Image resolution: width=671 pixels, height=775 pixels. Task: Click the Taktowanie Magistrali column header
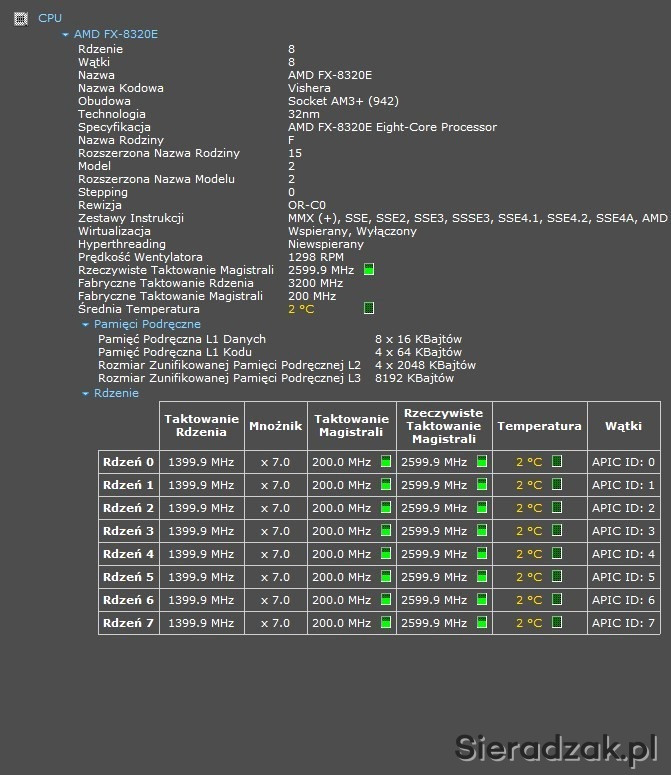[x=351, y=426]
